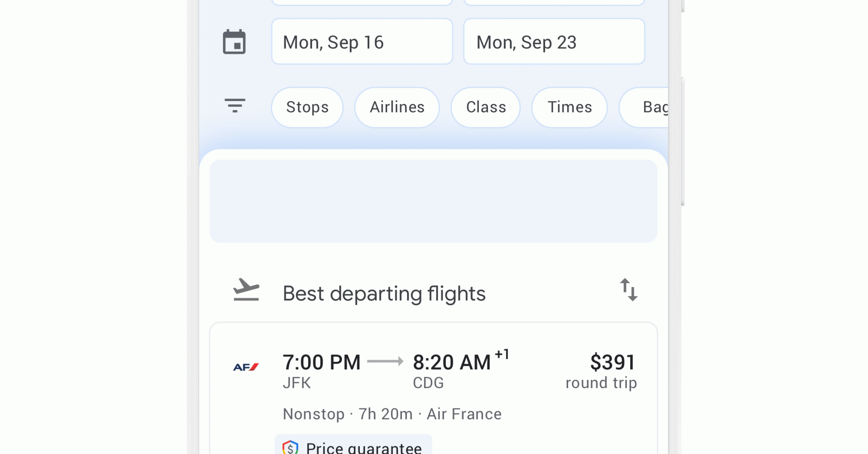This screenshot has width=868, height=454.
Task: Click the departing airplane icon
Action: [x=246, y=290]
